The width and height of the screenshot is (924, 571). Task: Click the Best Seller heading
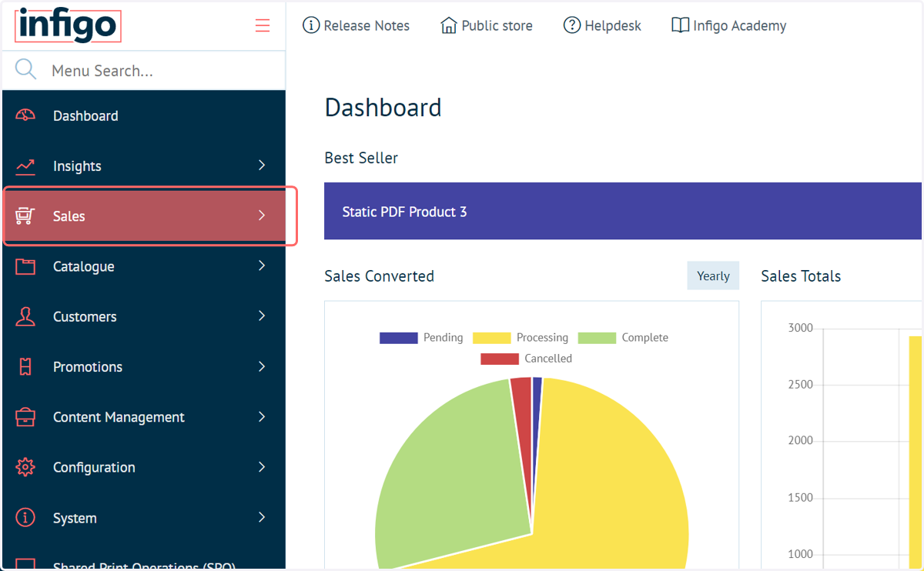361,158
